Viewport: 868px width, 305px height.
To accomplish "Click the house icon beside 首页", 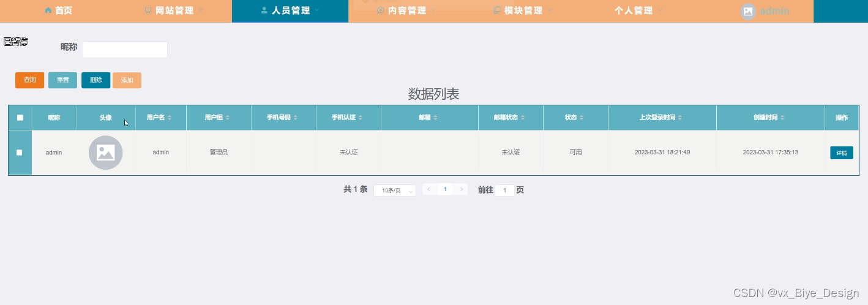I will point(48,10).
